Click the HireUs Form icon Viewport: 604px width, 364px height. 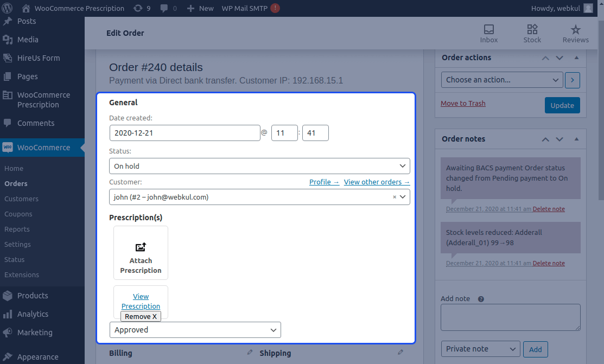click(x=8, y=58)
